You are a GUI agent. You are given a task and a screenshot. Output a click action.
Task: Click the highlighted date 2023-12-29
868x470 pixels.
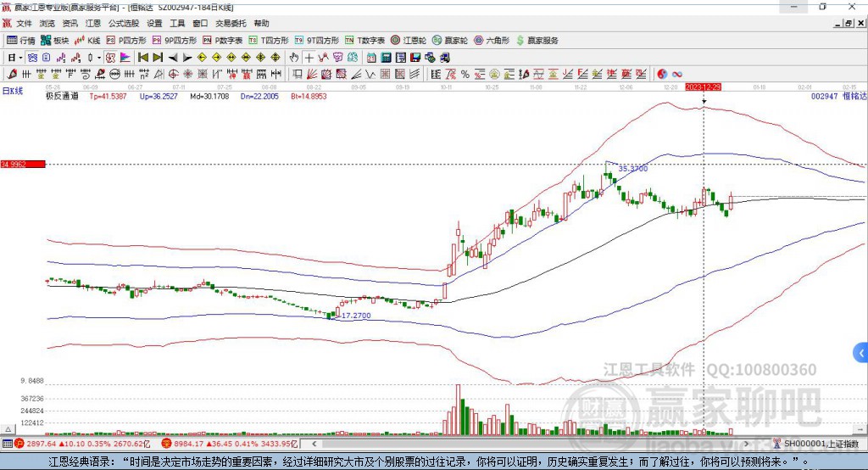pos(703,87)
